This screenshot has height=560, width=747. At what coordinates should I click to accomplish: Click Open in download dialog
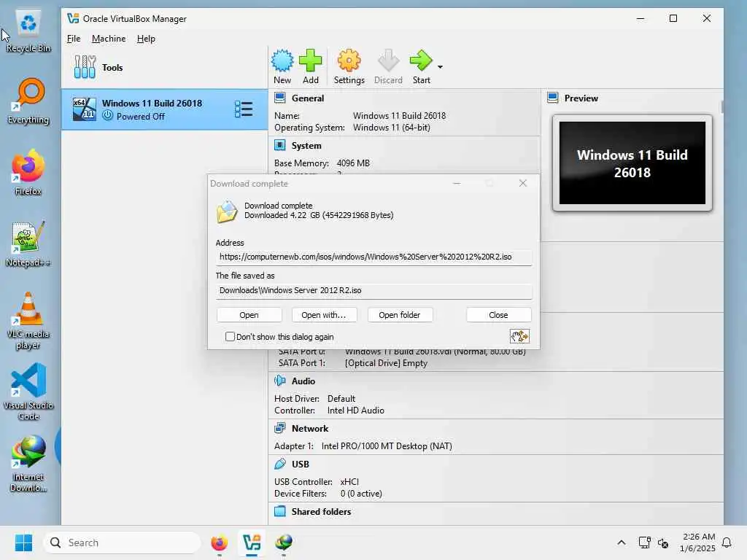click(249, 315)
